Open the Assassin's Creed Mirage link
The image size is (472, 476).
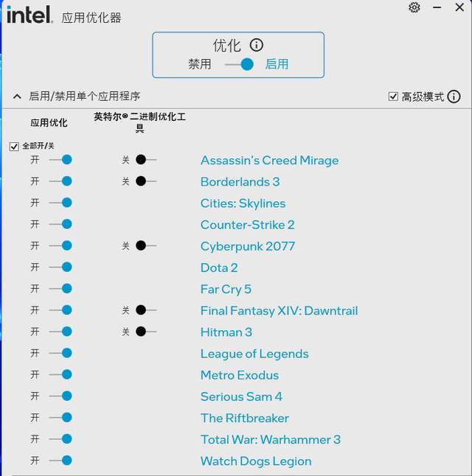tap(270, 161)
